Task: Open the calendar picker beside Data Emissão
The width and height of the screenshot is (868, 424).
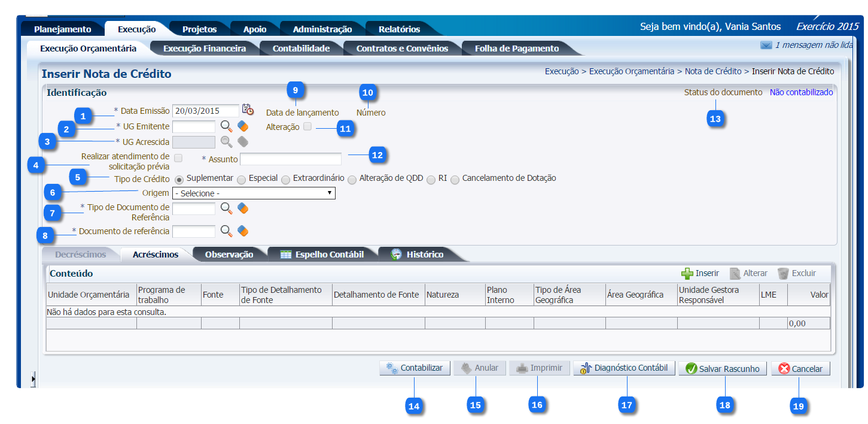Action: tap(248, 110)
